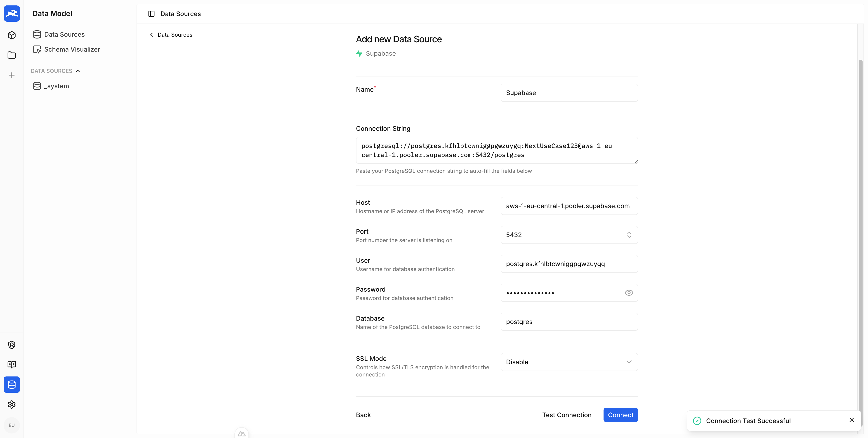Open the folder icon in left rail
The image size is (868, 438).
click(x=12, y=55)
